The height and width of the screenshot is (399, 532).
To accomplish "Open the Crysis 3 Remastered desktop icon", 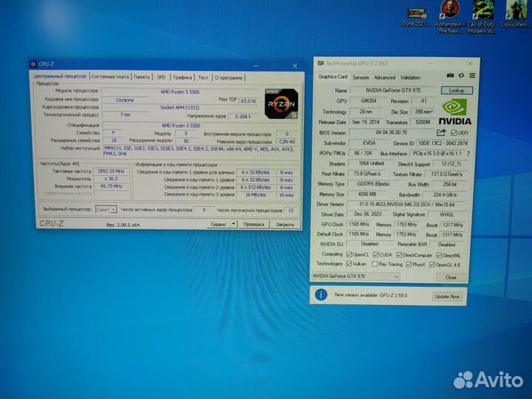I will pyautogui.click(x=516, y=14).
